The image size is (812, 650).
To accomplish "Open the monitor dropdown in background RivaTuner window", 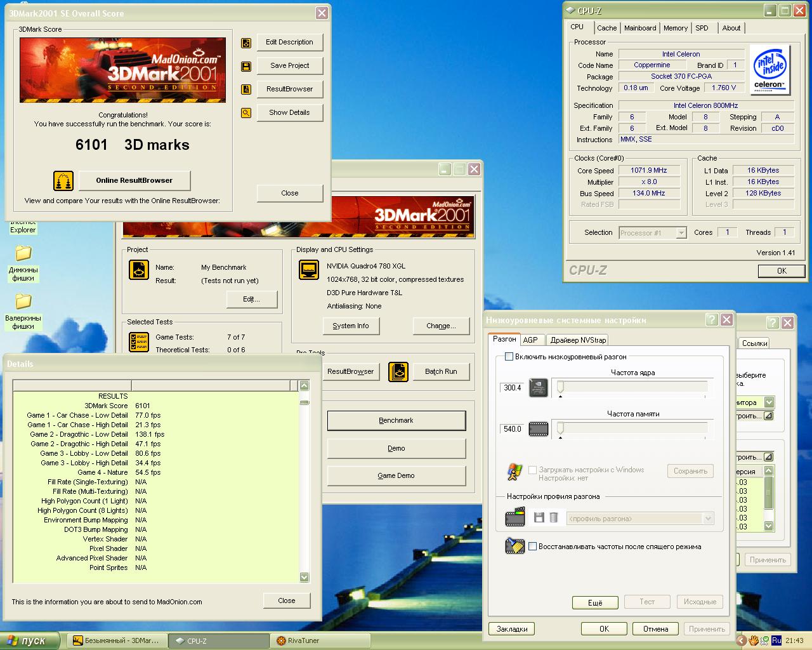I will pyautogui.click(x=769, y=402).
